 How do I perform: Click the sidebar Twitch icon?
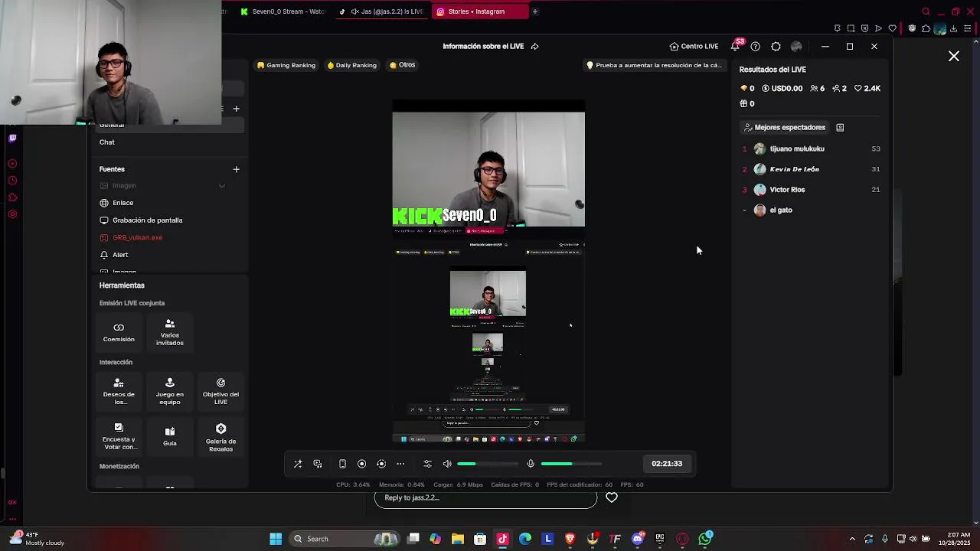12,139
